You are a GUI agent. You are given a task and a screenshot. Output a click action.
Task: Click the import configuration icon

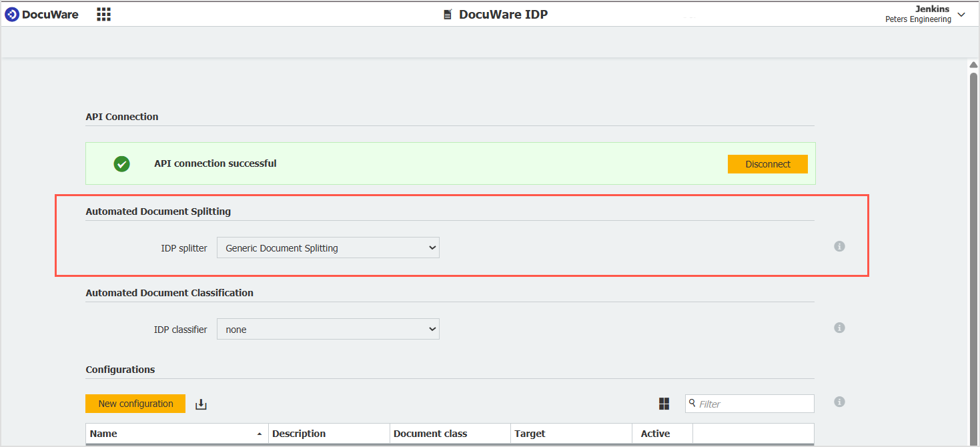(201, 404)
